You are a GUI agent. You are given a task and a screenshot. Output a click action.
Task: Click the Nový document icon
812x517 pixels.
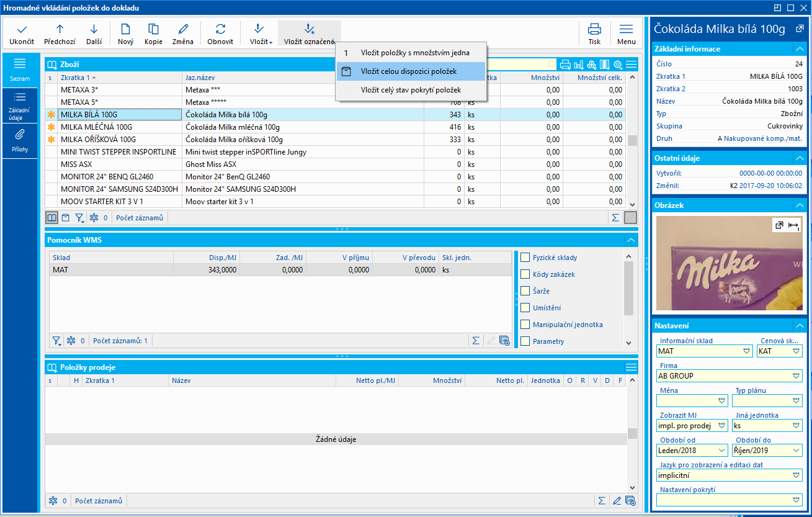coord(125,29)
